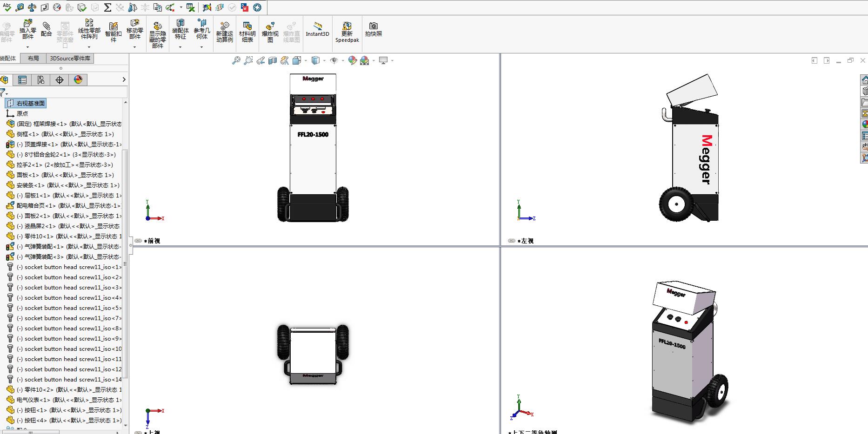Select Zoom to Area magnifier
868x434 pixels.
[248, 60]
